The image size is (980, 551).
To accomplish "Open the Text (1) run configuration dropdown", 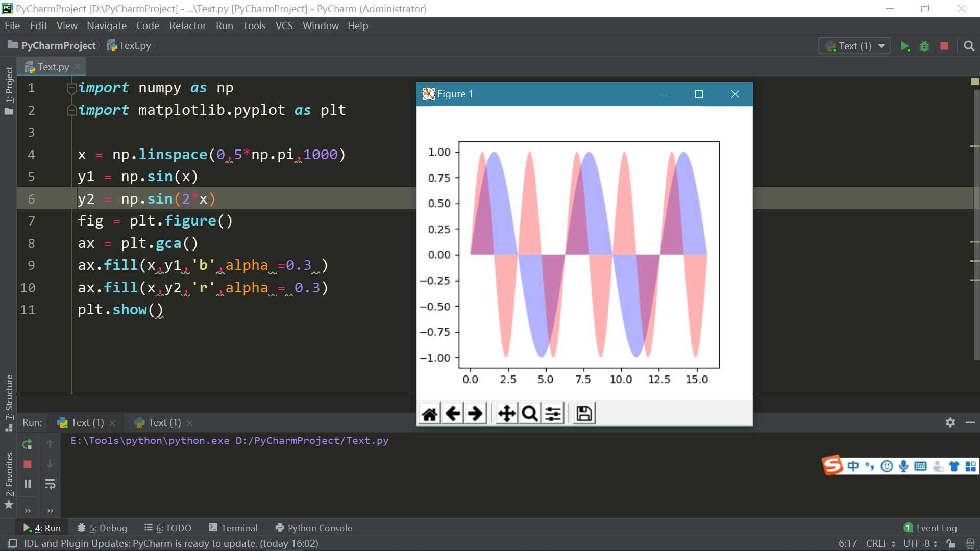I will click(x=854, y=46).
